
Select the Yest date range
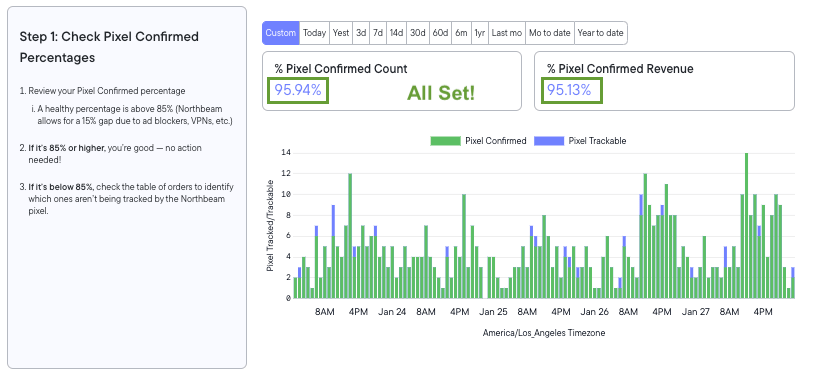pyautogui.click(x=341, y=33)
